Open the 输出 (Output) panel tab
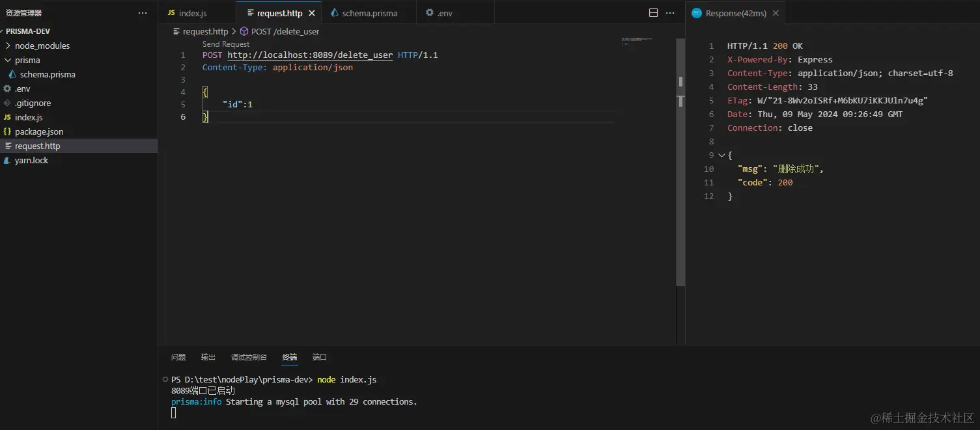This screenshot has height=430, width=980. (x=208, y=357)
